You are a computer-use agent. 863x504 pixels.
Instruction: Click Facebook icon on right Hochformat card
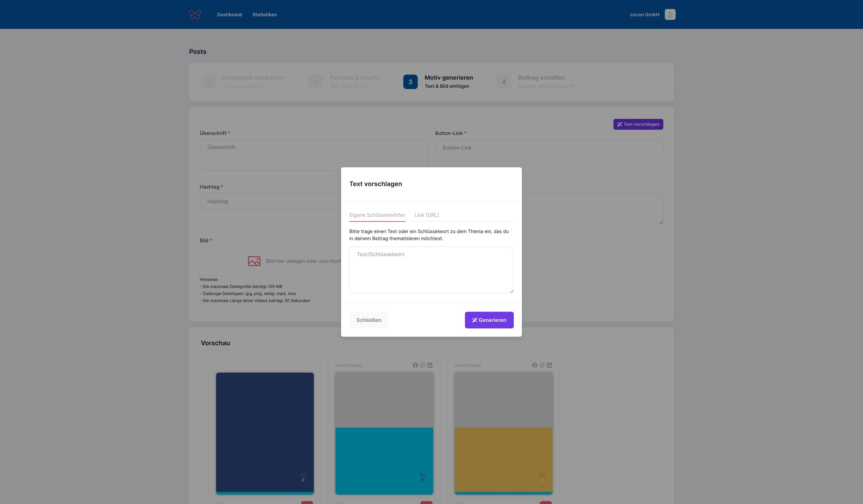click(535, 366)
